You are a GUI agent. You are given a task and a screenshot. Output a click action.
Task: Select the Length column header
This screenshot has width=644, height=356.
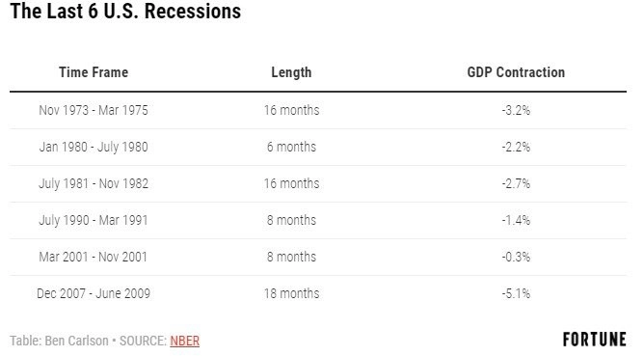(x=291, y=72)
